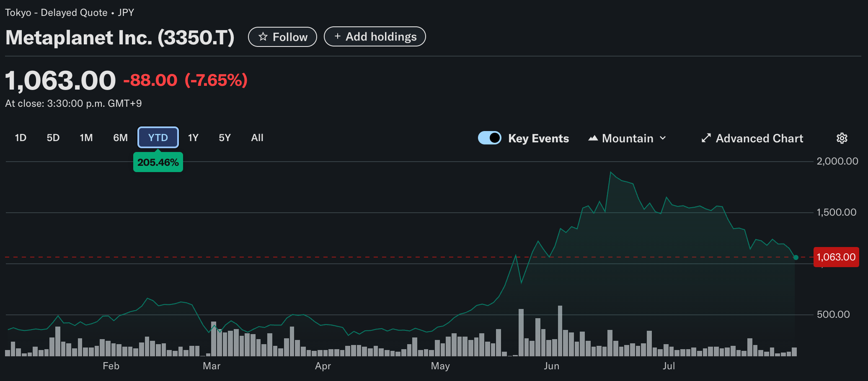Click the 1,063.00 red price label on axis
The height and width of the screenshot is (381, 868).
[x=836, y=257]
